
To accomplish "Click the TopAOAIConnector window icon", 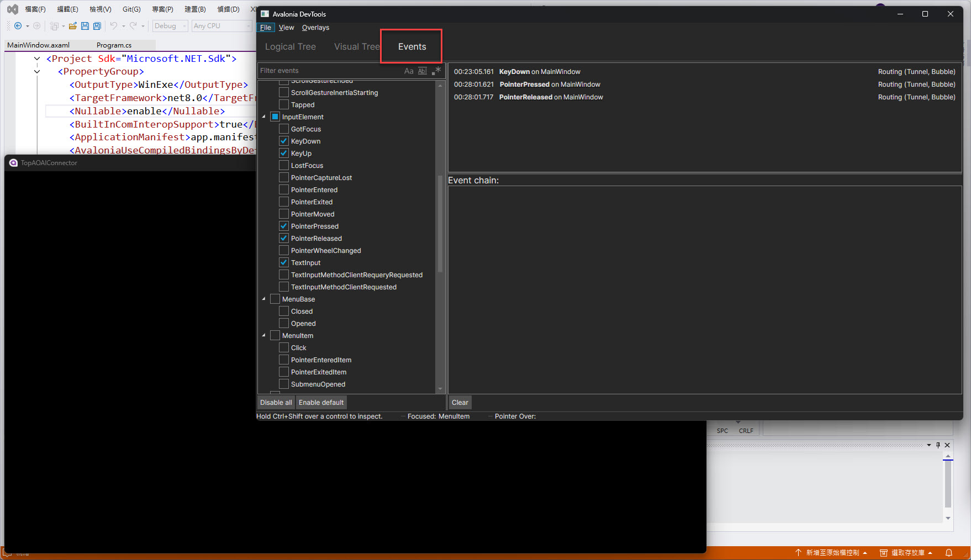I will click(x=13, y=163).
